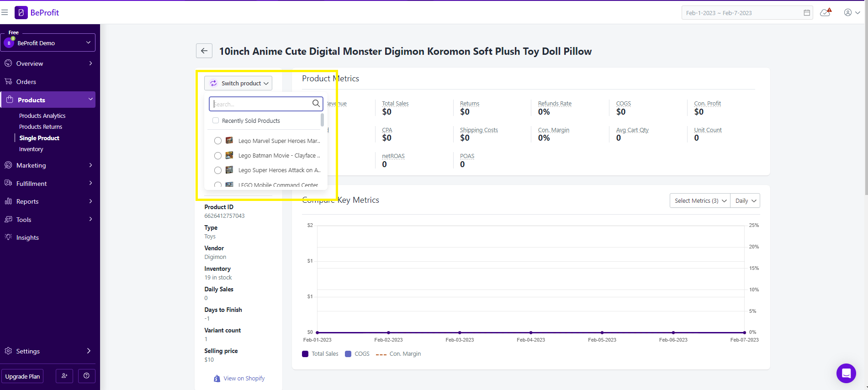Click the date range field
The image size is (868, 390).
(x=747, y=13)
